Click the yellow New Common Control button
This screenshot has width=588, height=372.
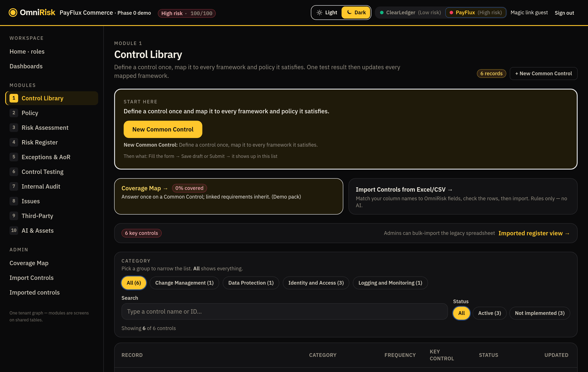coord(163,129)
